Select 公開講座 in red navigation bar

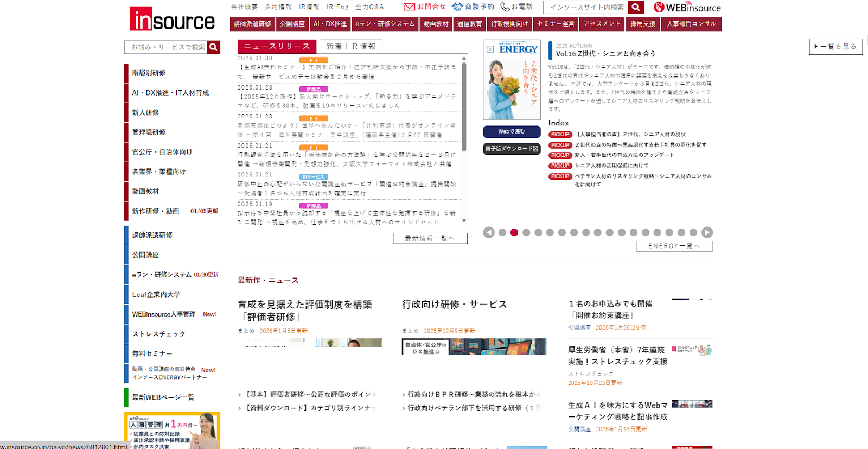pos(292,24)
